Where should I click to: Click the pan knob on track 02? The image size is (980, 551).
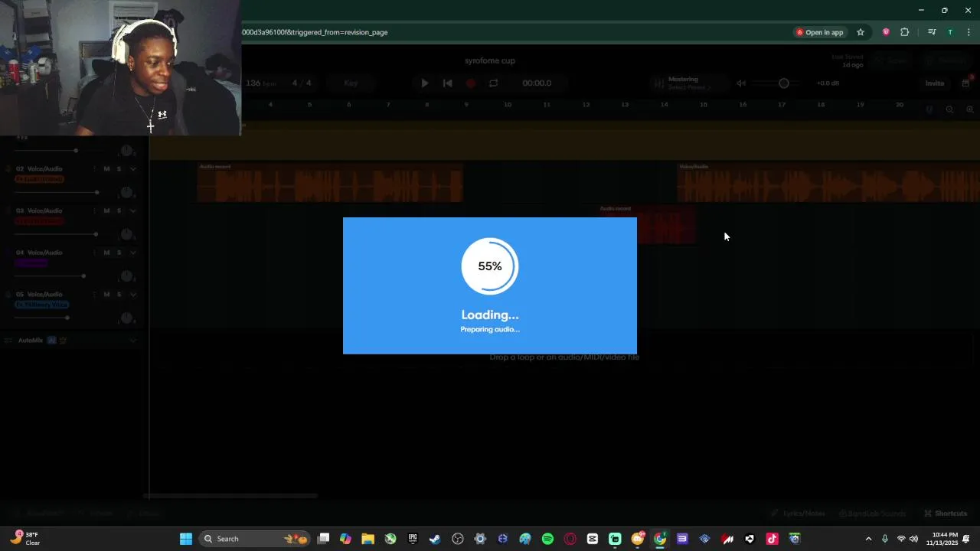[126, 193]
